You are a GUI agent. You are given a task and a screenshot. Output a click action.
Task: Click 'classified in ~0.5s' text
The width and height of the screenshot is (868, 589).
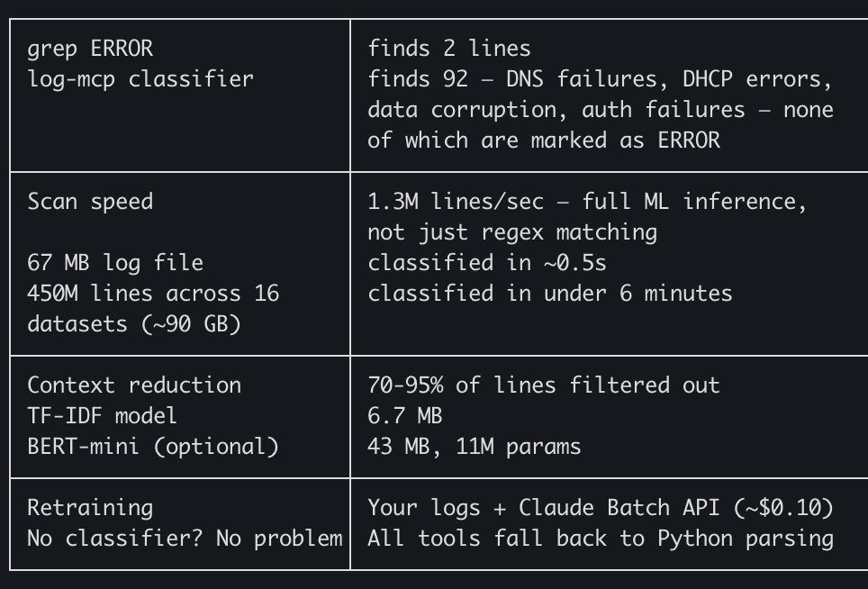point(487,263)
